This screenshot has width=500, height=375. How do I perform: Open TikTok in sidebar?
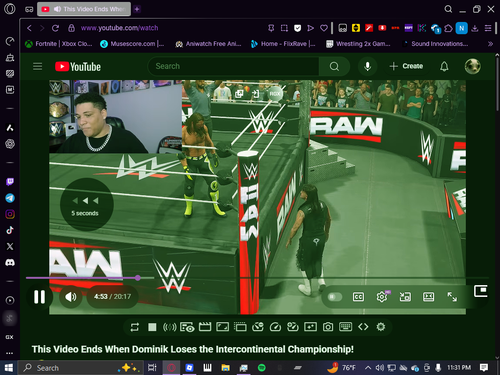pos(10,230)
